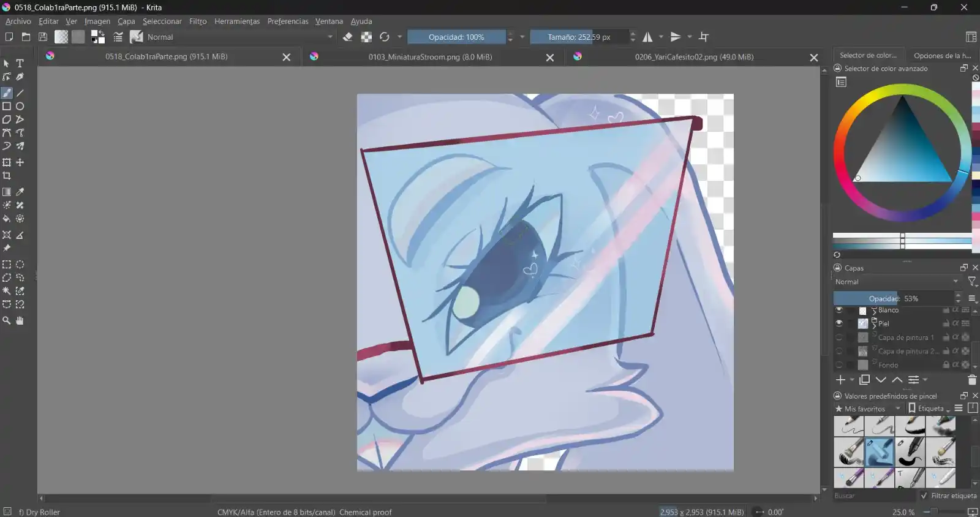Show the Fondo layer

(x=839, y=365)
